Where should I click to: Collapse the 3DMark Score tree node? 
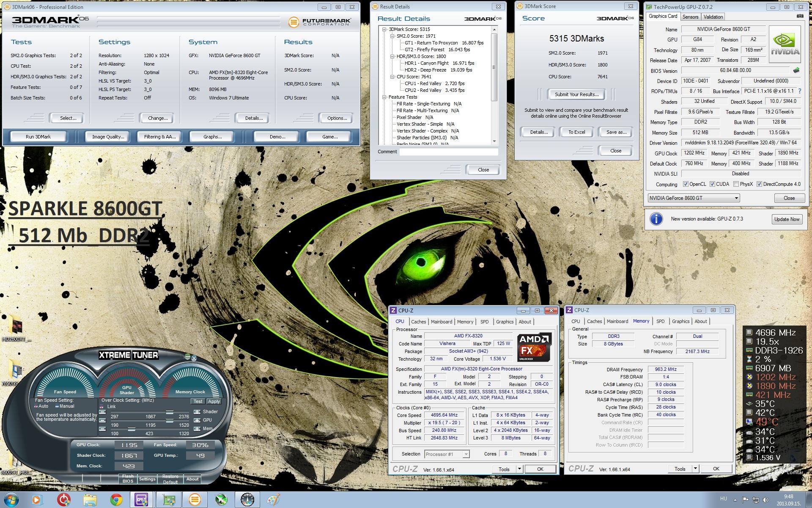384,29
